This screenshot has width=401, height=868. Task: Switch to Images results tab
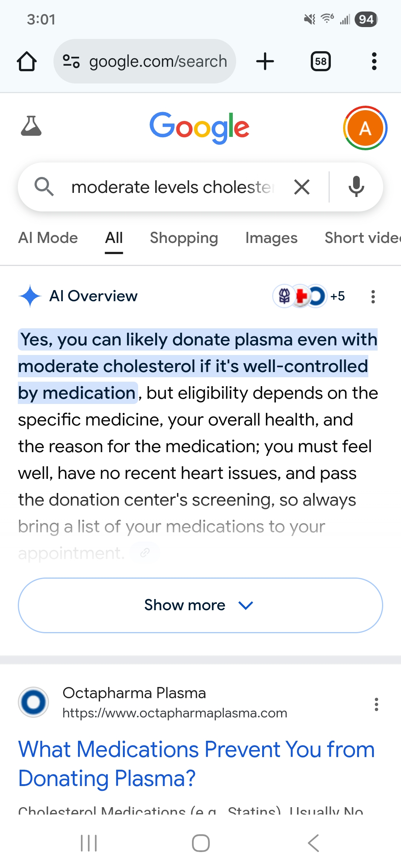[271, 238]
